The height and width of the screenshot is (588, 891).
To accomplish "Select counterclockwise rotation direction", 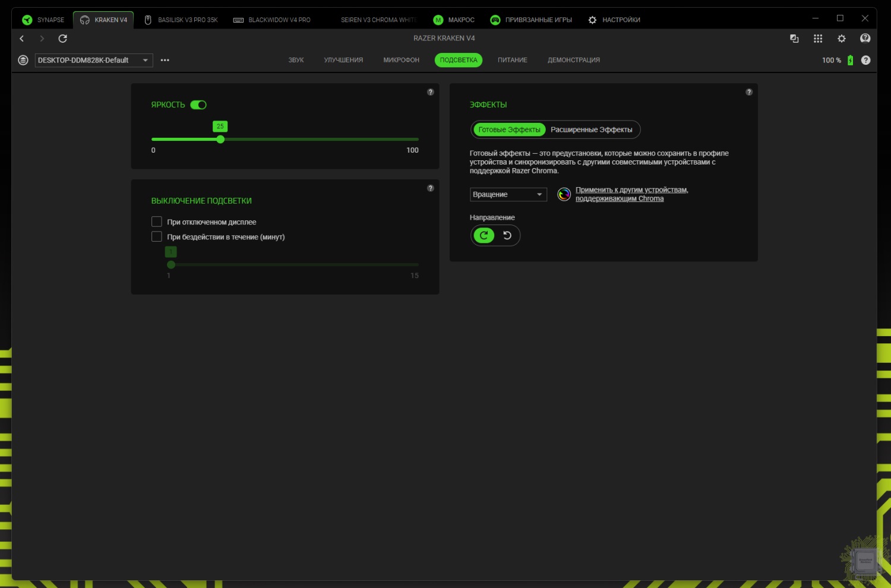I will [x=507, y=236].
